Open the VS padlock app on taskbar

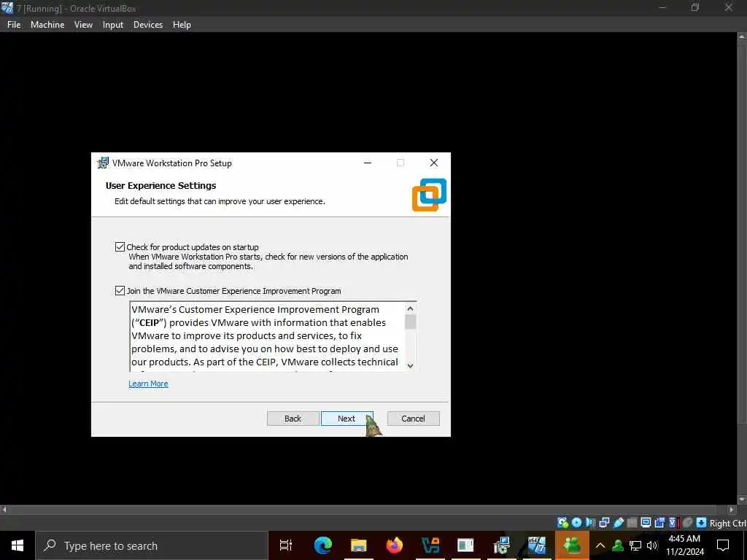point(430,545)
